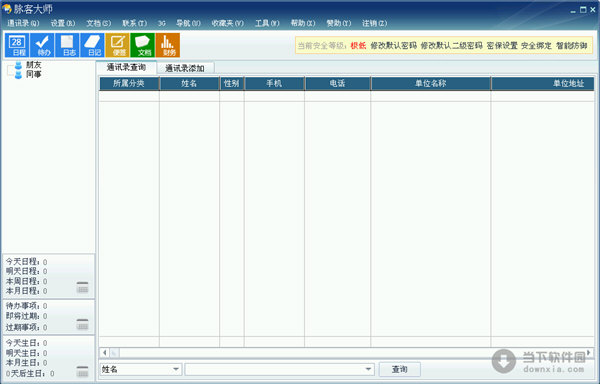Click the 今天生日 count text
The height and width of the screenshot is (384, 600).
point(26,343)
